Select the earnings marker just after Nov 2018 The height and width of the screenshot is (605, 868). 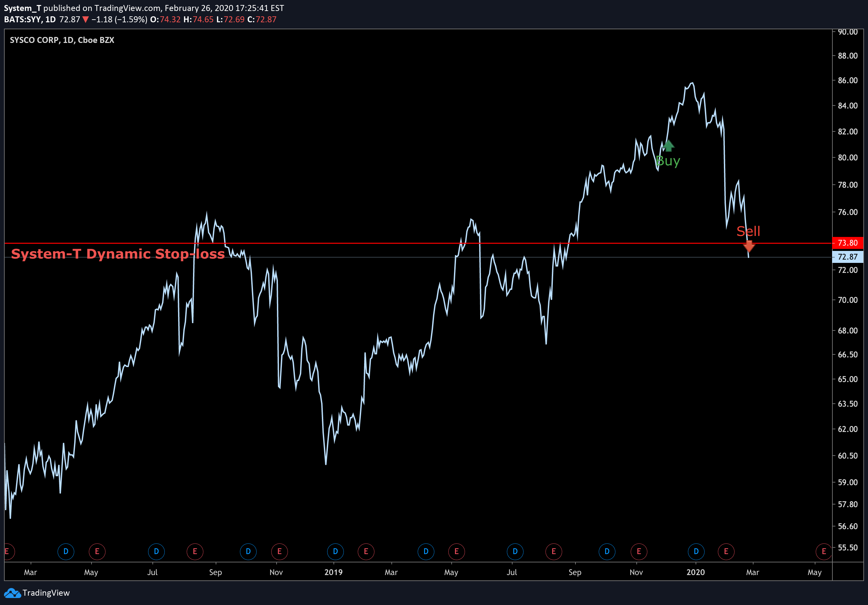[x=279, y=551]
